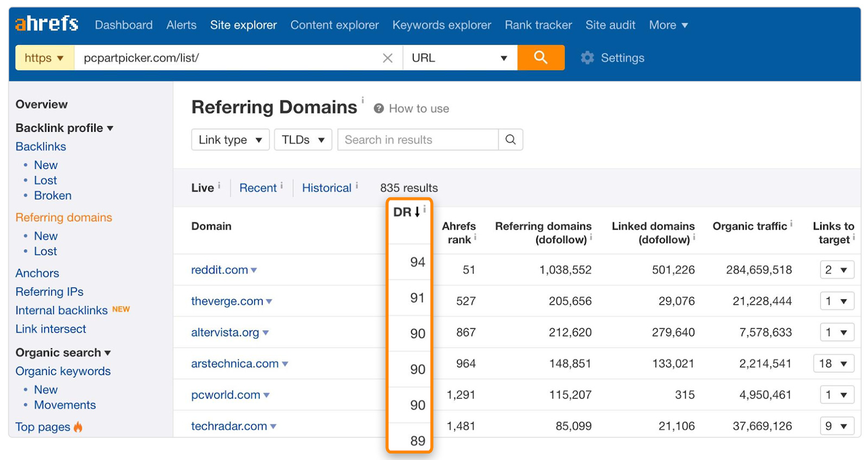Open Alerts in the top navigation

coord(181,25)
